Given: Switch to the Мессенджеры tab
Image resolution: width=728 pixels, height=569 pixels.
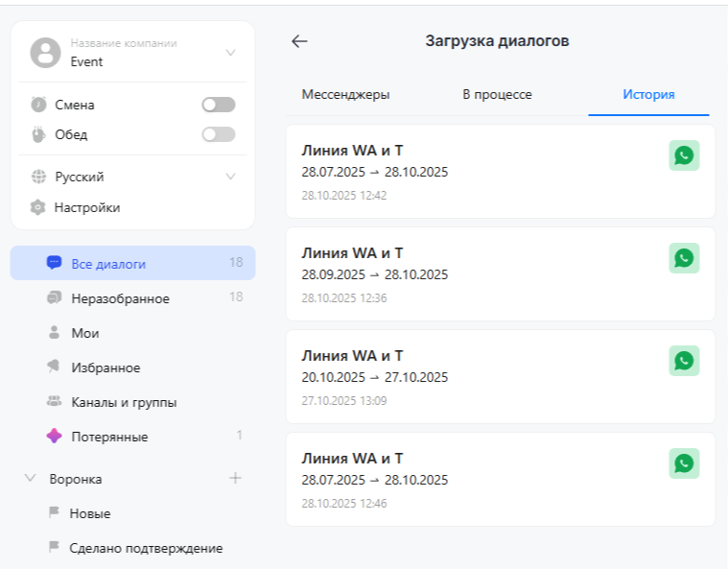Looking at the screenshot, I should click(345, 94).
